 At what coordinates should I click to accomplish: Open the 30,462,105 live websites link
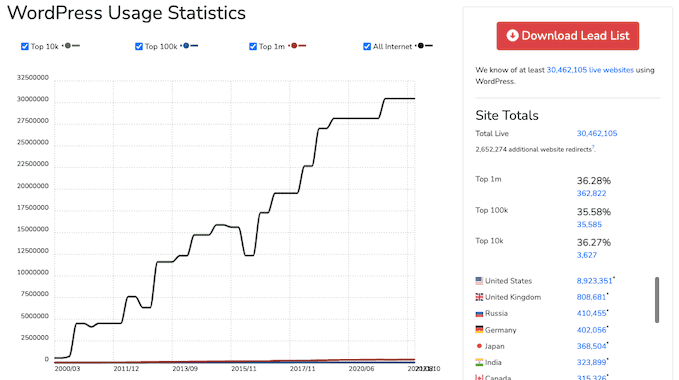[x=590, y=70]
